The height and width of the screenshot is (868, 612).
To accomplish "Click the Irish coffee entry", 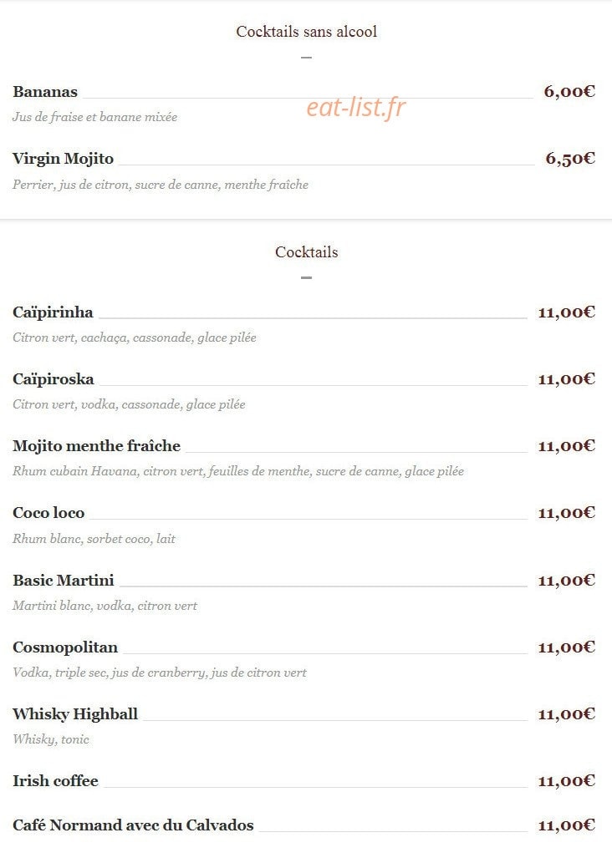I will (x=55, y=781).
